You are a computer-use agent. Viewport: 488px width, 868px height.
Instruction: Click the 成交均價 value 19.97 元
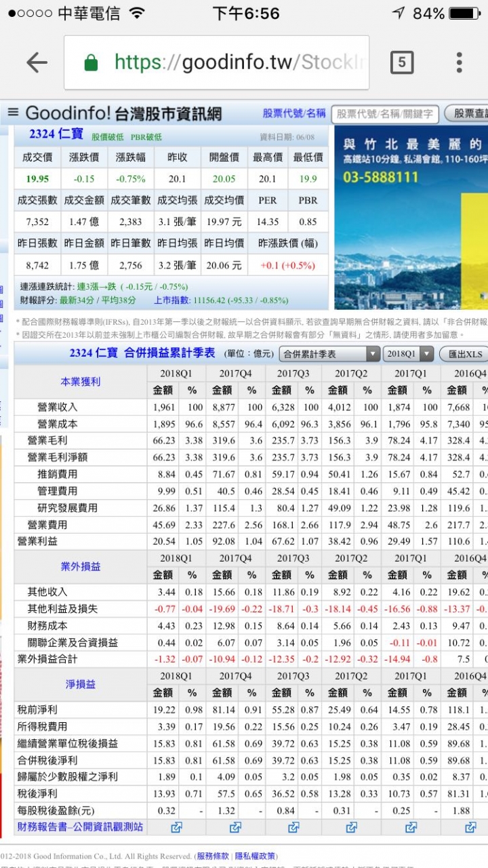224,222
